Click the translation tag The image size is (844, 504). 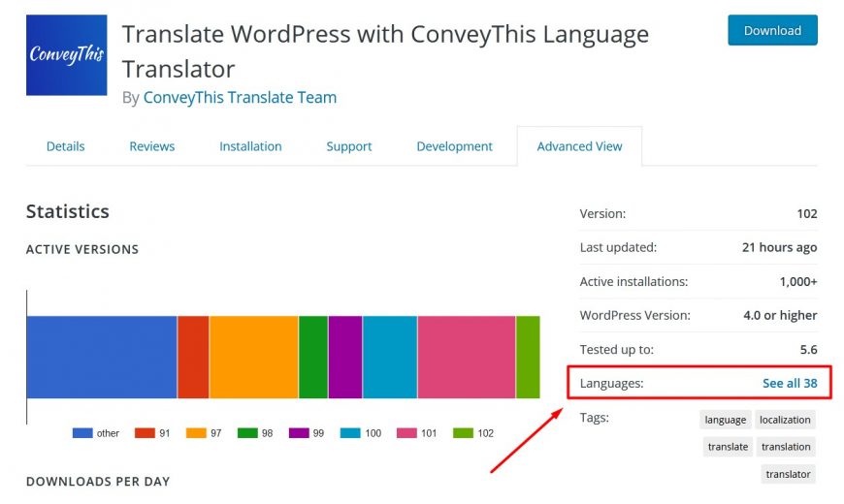786,447
